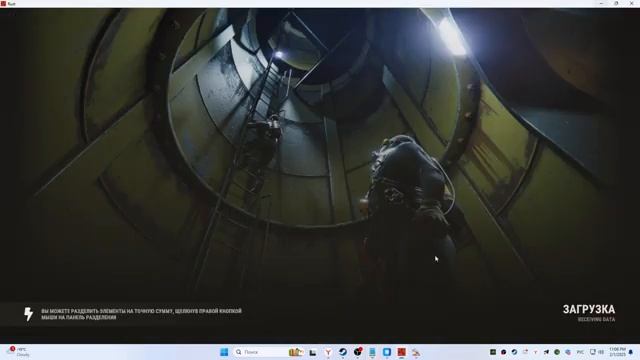Click the black rocket tray icon
Viewport: 640px width, 360px height.
546,352
